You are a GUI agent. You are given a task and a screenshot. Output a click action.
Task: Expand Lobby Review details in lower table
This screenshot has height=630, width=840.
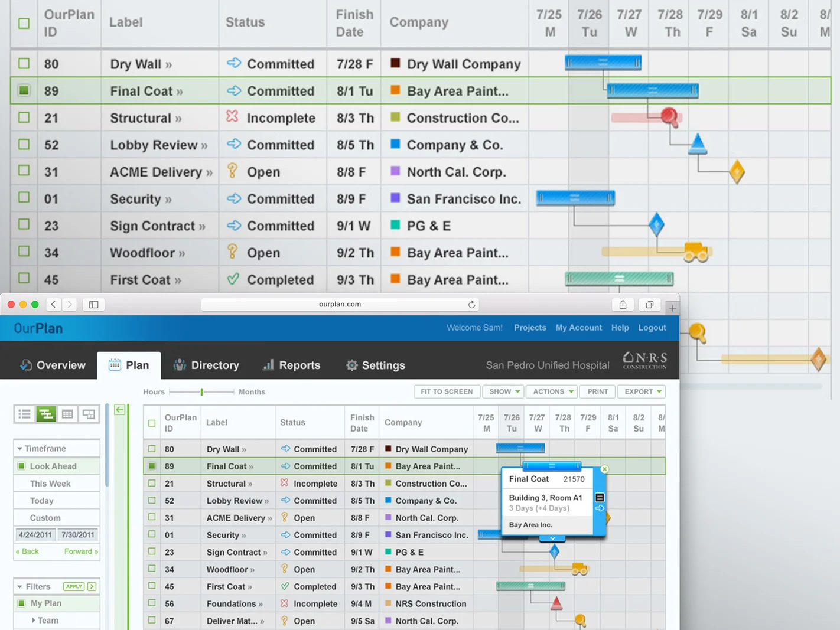(x=266, y=501)
